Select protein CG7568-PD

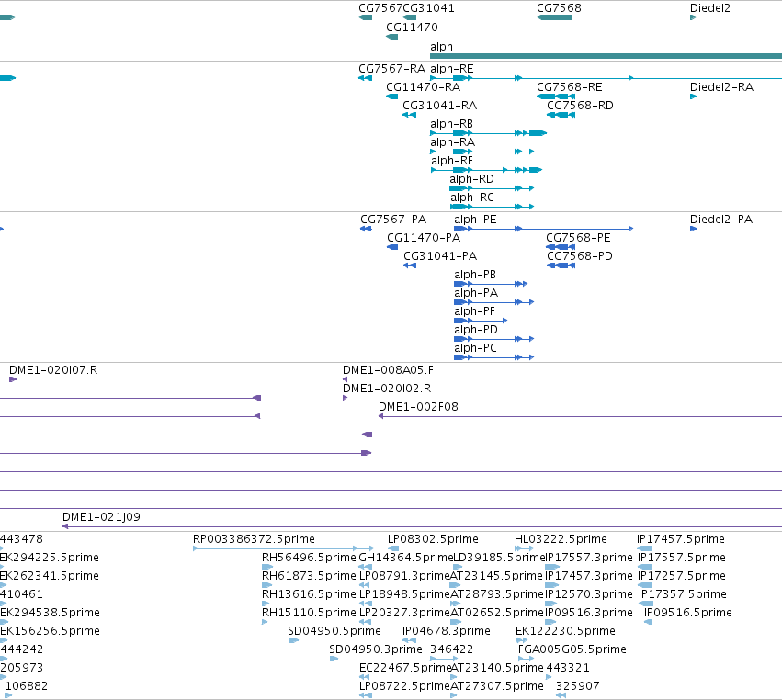561,265
